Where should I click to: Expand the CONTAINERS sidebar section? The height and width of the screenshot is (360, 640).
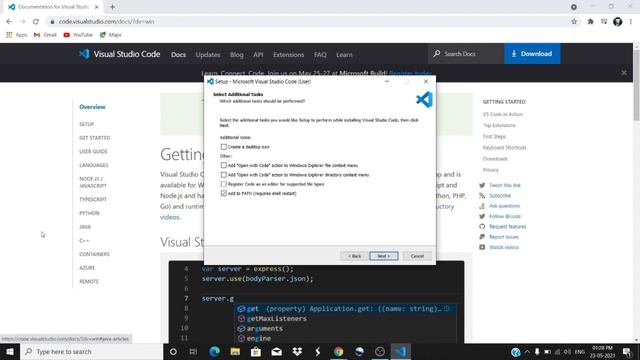click(x=94, y=254)
